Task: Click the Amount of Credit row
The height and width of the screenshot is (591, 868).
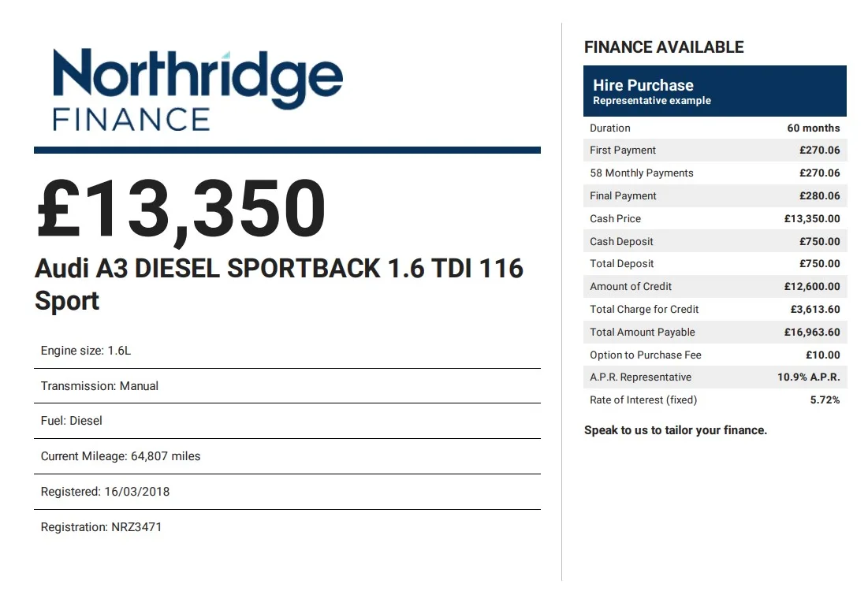Action: 714,287
